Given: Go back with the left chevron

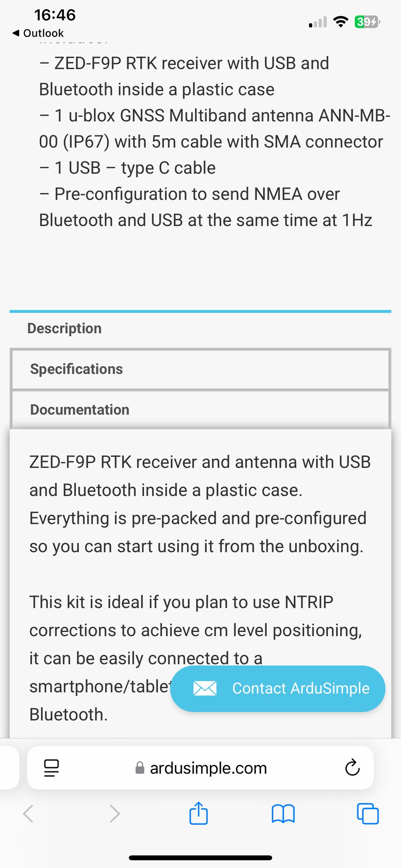Looking at the screenshot, I should 28,814.
